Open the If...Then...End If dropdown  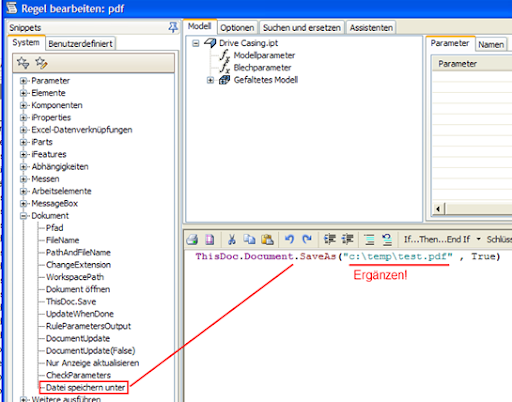click(478, 239)
